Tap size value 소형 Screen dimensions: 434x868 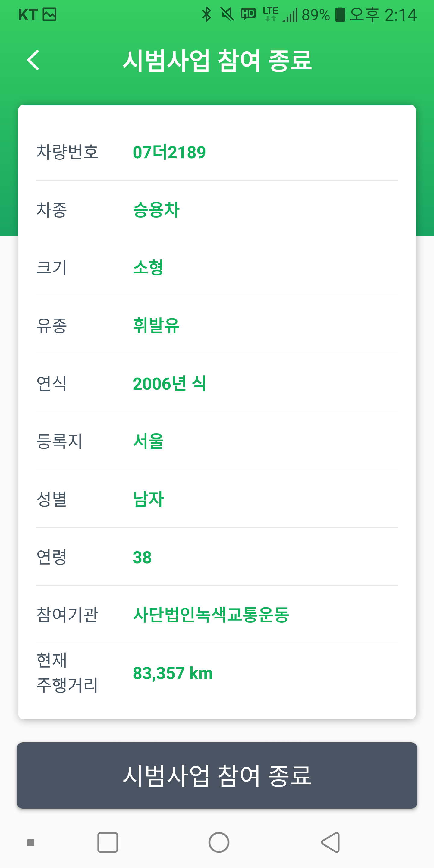148,268
